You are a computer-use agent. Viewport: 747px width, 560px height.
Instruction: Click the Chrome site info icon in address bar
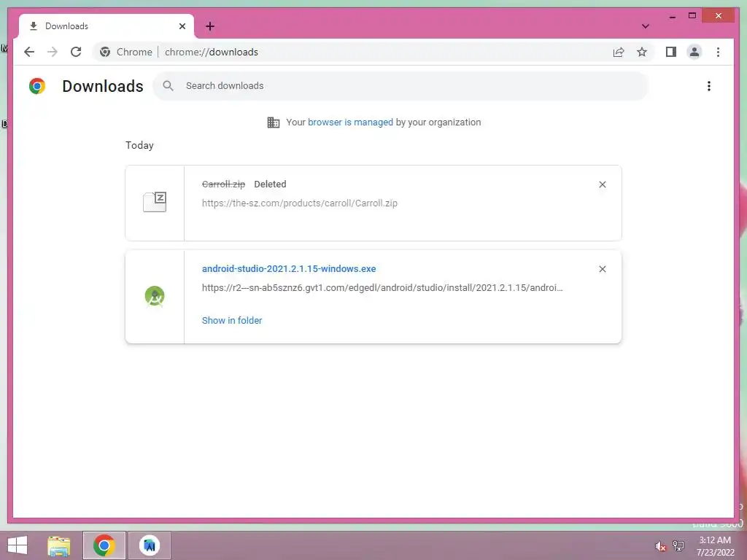point(105,52)
